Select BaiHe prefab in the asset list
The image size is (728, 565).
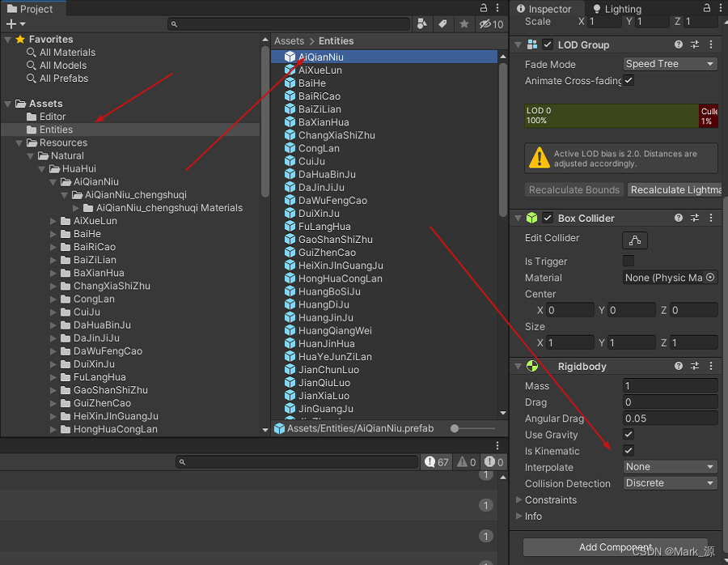[312, 83]
